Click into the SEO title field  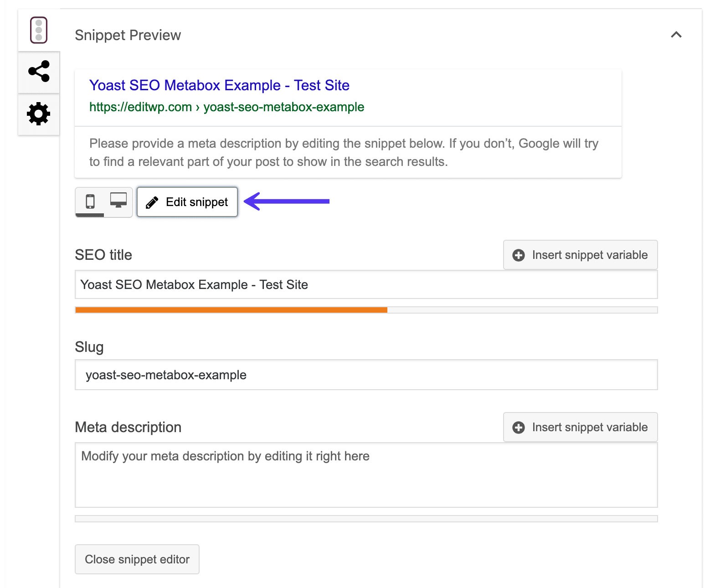click(366, 285)
